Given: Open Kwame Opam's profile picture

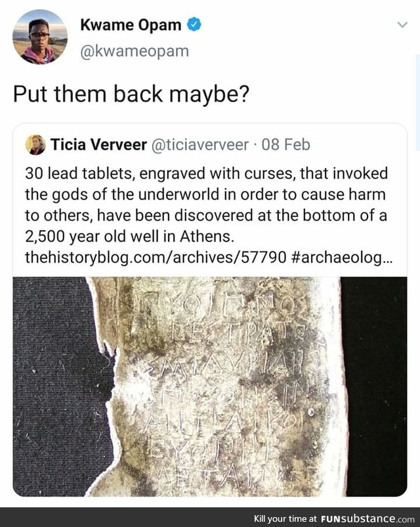Looking at the screenshot, I should click(39, 37).
